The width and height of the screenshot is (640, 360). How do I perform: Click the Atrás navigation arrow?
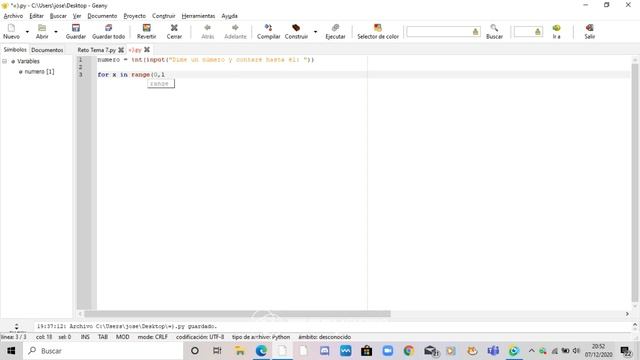click(207, 28)
